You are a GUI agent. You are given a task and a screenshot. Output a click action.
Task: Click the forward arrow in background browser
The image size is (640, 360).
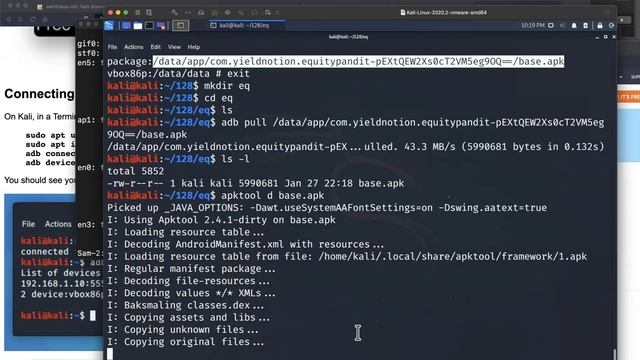(20, 19)
